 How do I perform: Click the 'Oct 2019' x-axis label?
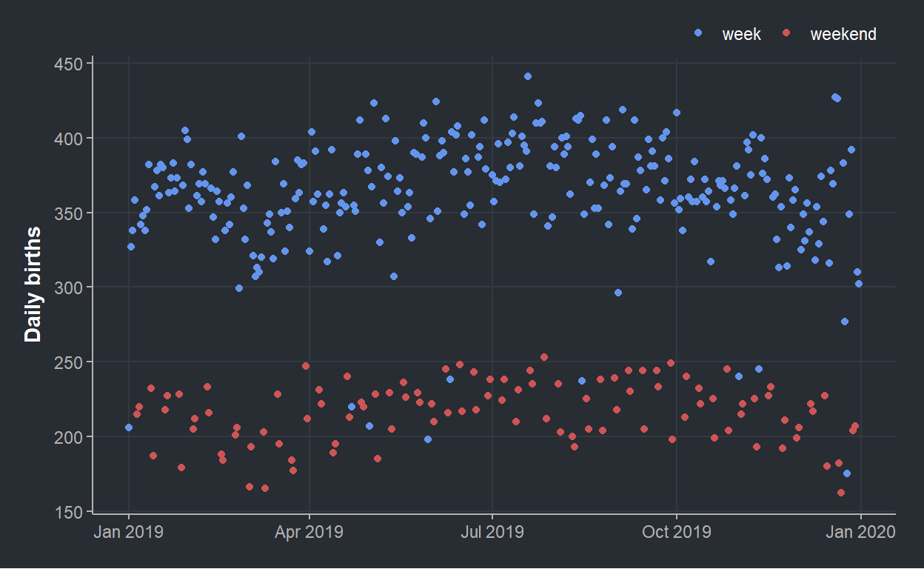tap(677, 532)
